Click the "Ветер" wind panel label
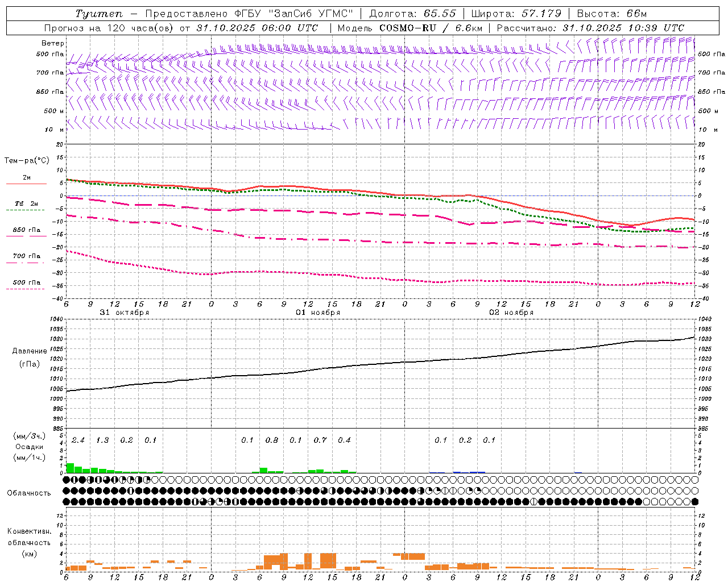Screen dimensions: 728x582 pyautogui.click(x=53, y=43)
